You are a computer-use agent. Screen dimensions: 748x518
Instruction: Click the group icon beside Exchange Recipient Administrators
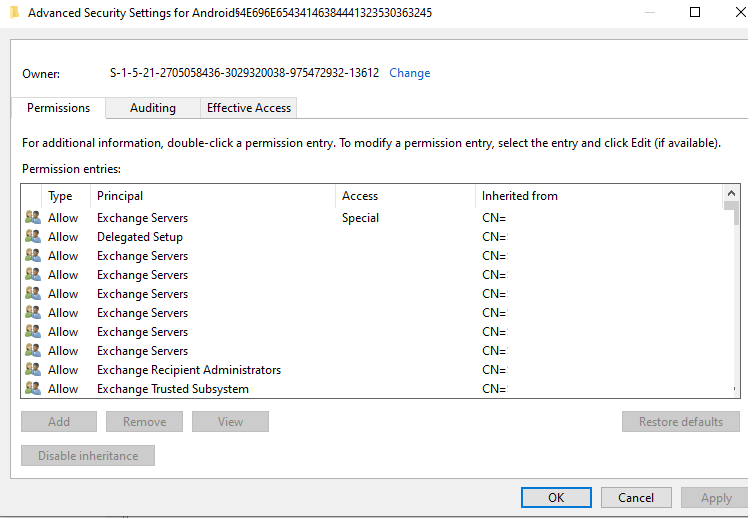tap(33, 370)
